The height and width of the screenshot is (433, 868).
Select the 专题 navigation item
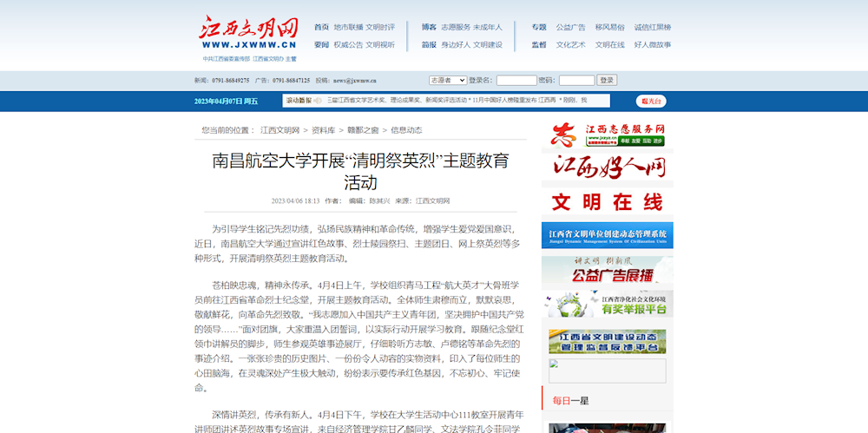[539, 27]
